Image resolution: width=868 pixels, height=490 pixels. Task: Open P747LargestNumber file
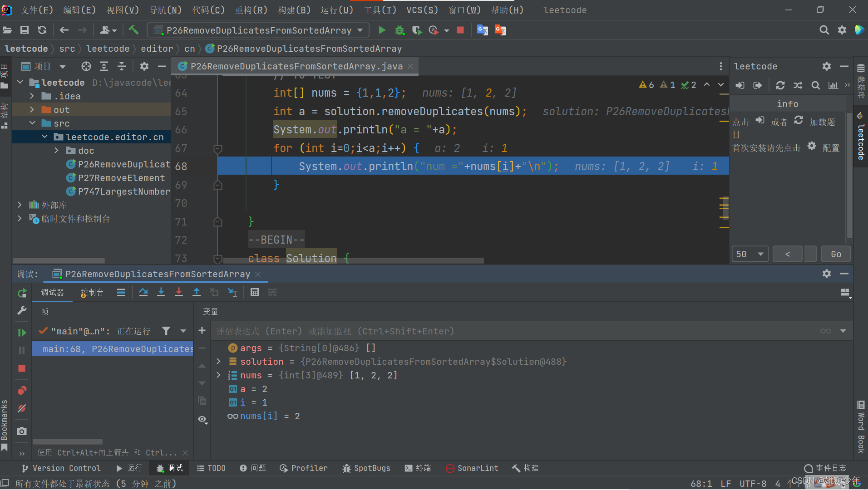click(x=118, y=191)
